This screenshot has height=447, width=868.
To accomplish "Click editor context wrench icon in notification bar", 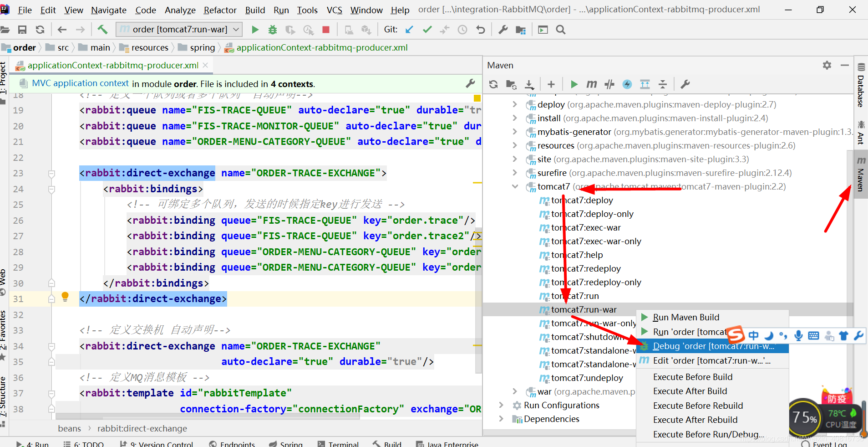I will click(470, 83).
